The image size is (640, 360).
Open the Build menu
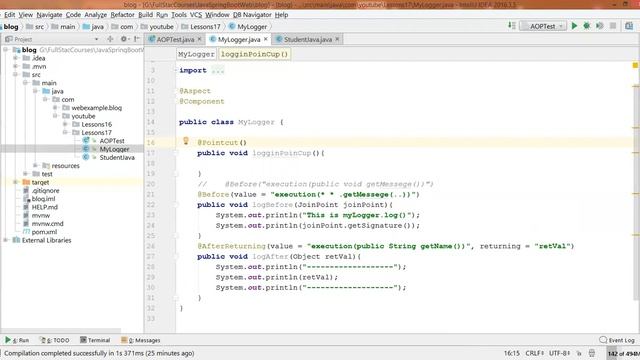point(145,15)
